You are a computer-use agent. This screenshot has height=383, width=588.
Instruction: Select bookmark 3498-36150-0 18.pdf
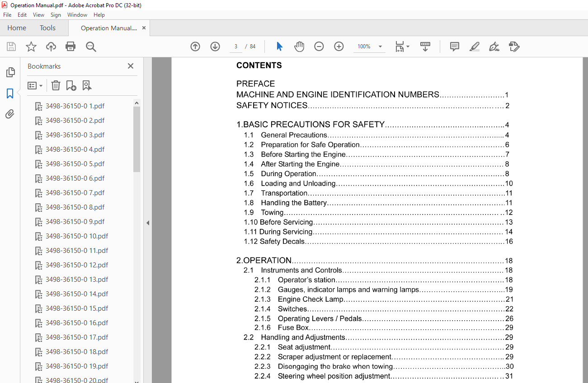[77, 352]
